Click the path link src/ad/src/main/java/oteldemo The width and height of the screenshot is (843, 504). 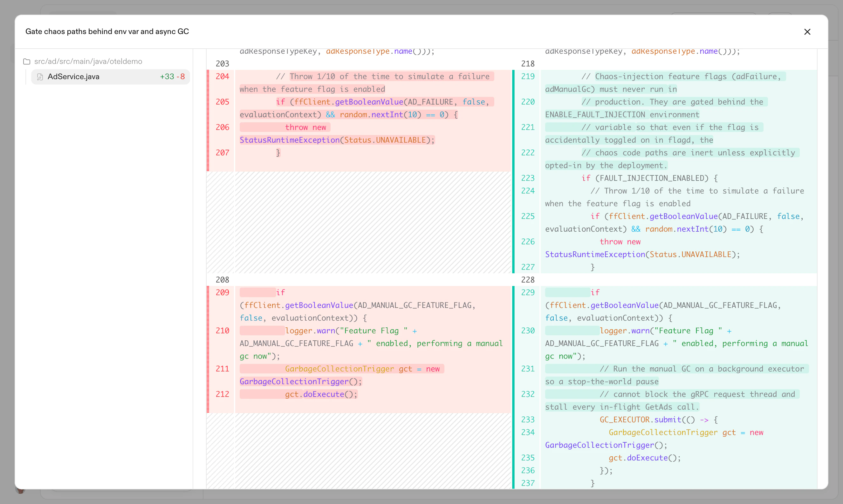[x=88, y=61]
